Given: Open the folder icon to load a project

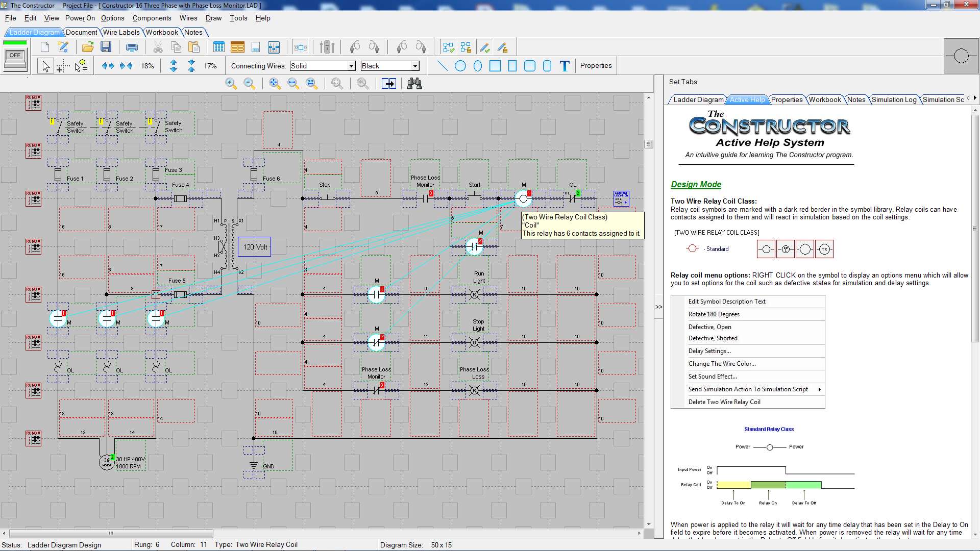Looking at the screenshot, I should [x=88, y=47].
